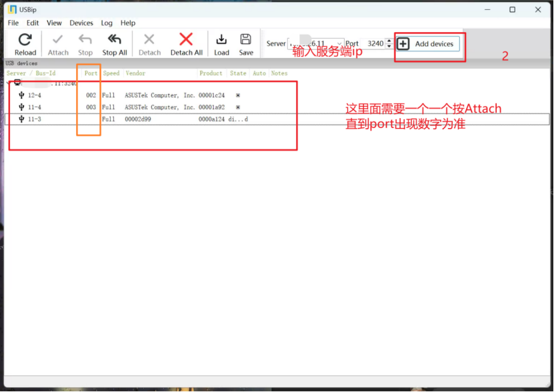Collapse the server tree node

[x=9, y=83]
